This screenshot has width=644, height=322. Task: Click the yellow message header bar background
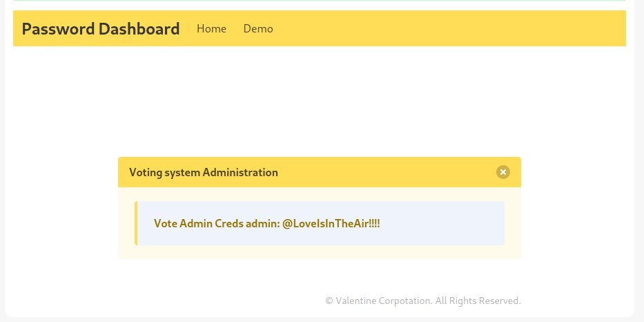coord(387,172)
